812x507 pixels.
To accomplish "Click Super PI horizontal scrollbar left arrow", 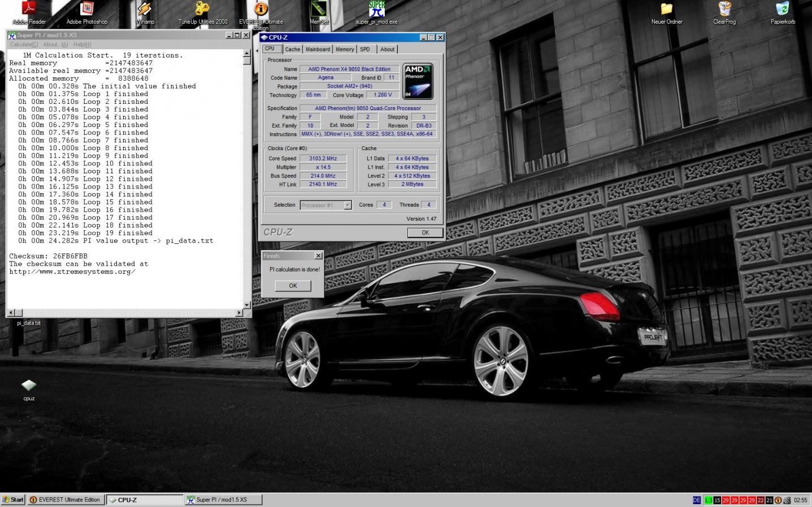I will pos(11,312).
